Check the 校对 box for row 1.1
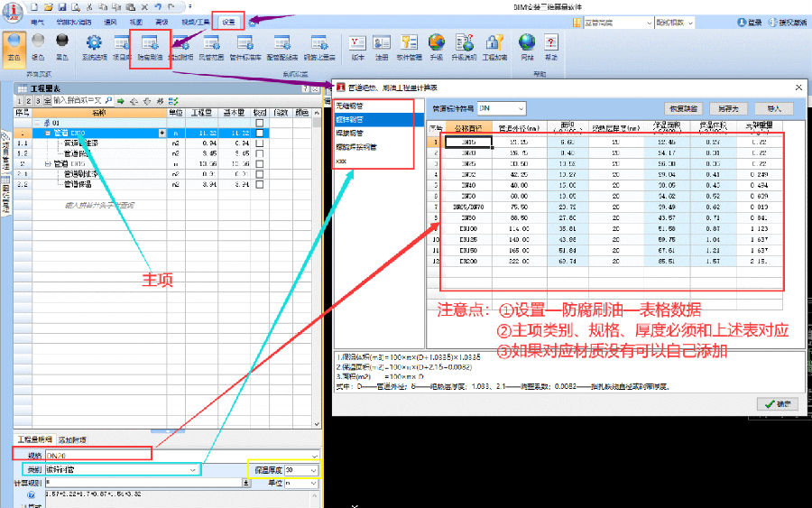The image size is (812, 508). (x=260, y=143)
